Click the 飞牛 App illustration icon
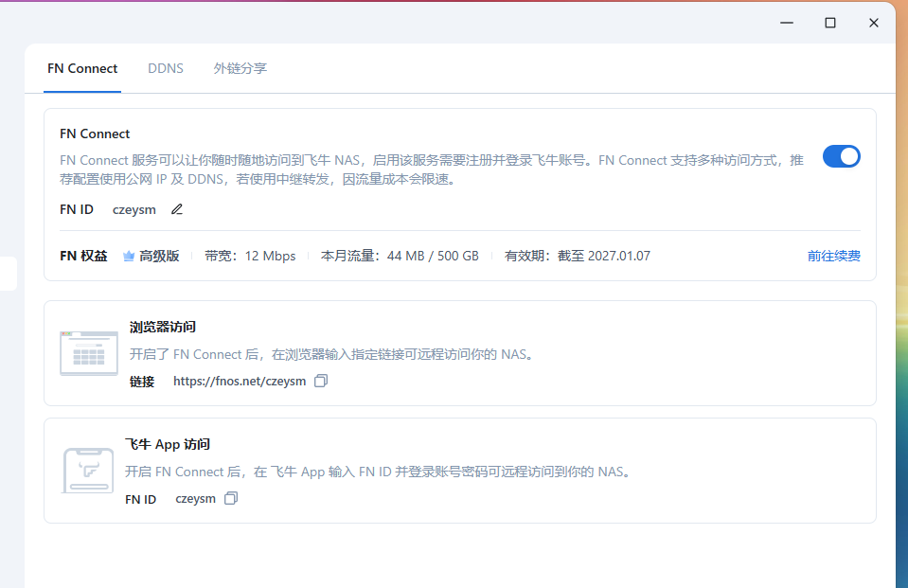The width and height of the screenshot is (908, 588). tap(88, 470)
